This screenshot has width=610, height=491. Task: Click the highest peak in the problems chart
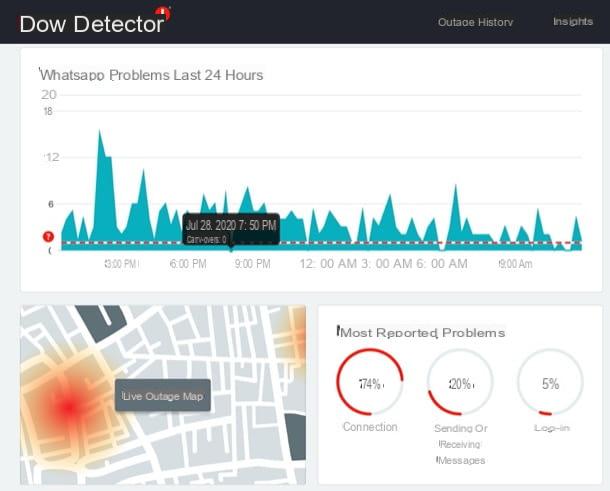pos(100,132)
